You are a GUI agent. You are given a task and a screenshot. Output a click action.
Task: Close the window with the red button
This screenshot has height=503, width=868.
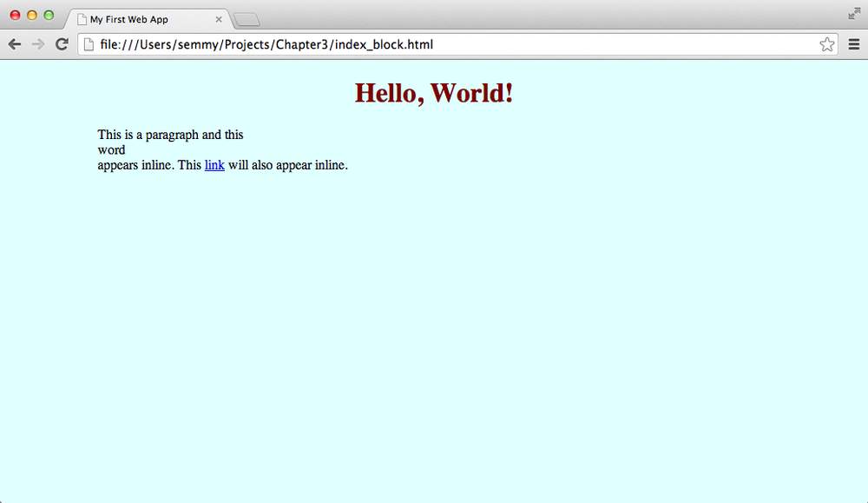tap(16, 16)
